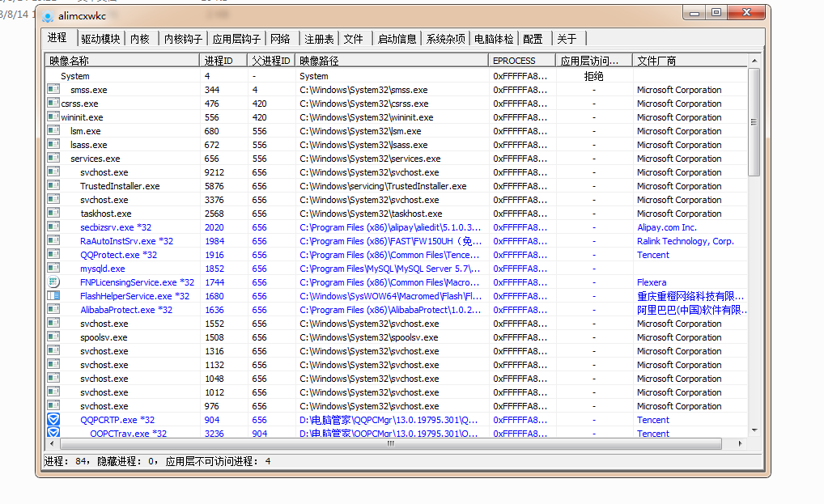
Task: Switch to the 启动信息 tab
Action: (x=397, y=39)
